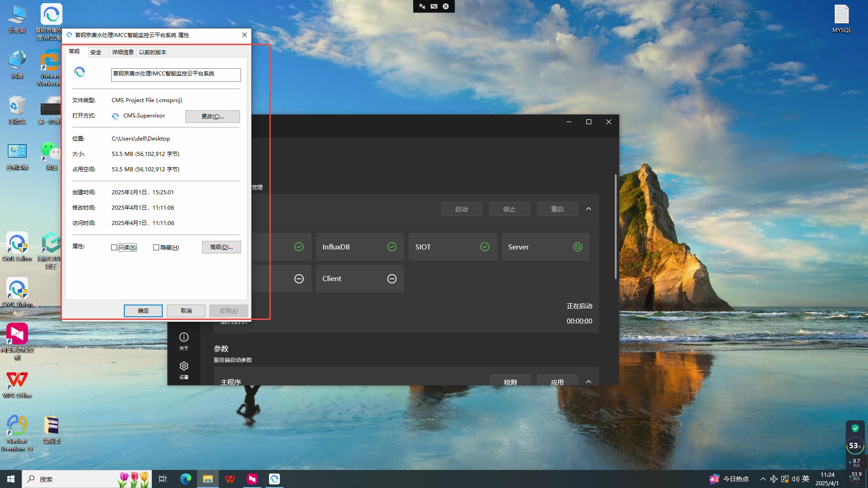Select Client service card
The image size is (868, 488).
pos(360,279)
